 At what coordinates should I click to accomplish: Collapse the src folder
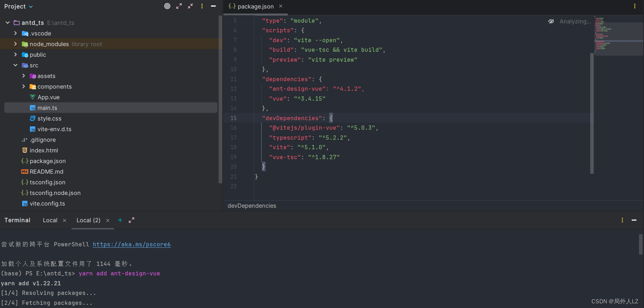[x=15, y=65]
